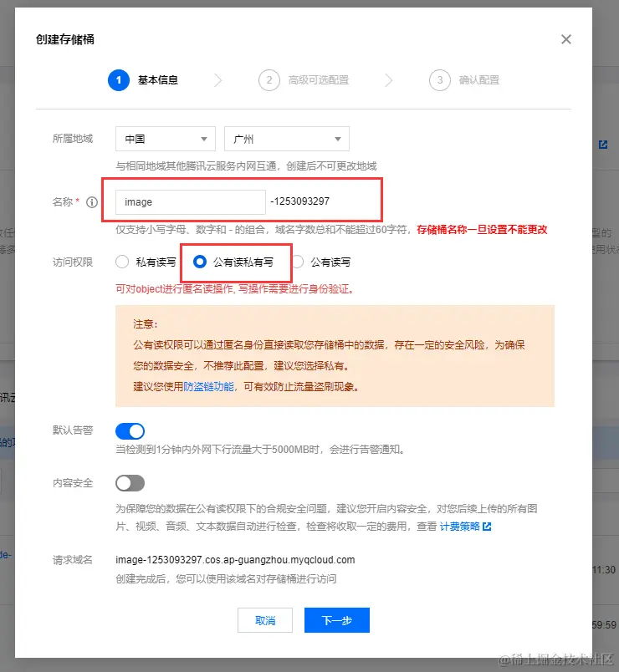The image size is (619, 672).
Task: Click the 取消 button
Action: point(265,620)
